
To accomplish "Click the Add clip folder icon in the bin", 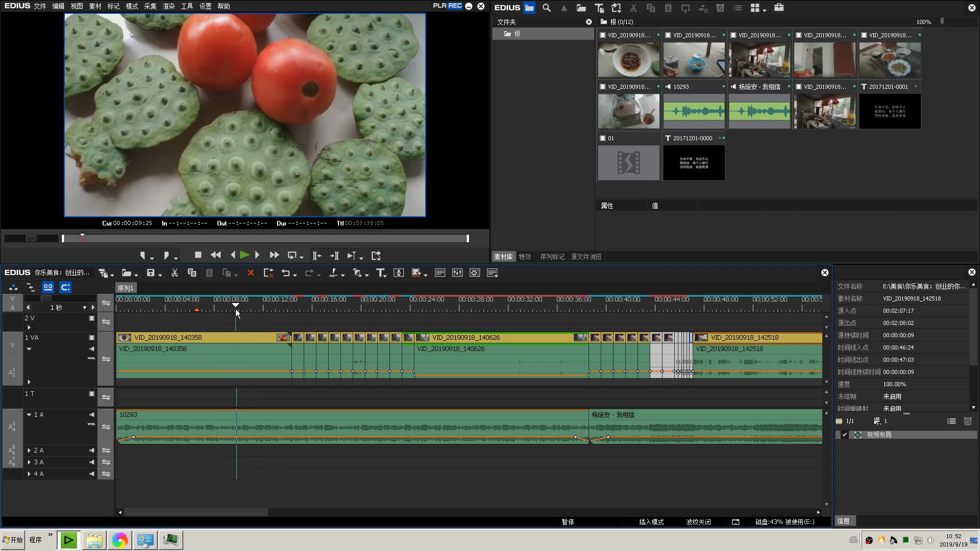I will pyautogui.click(x=581, y=8).
